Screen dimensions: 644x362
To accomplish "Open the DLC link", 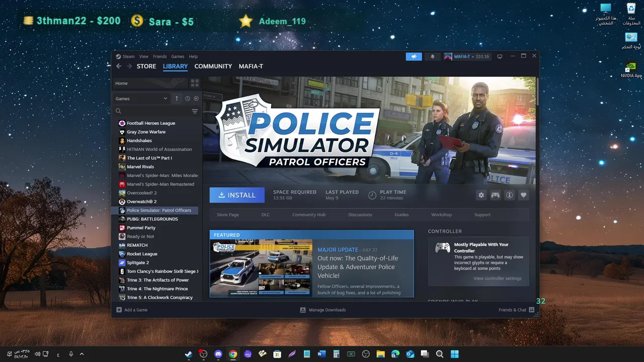I will click(266, 215).
